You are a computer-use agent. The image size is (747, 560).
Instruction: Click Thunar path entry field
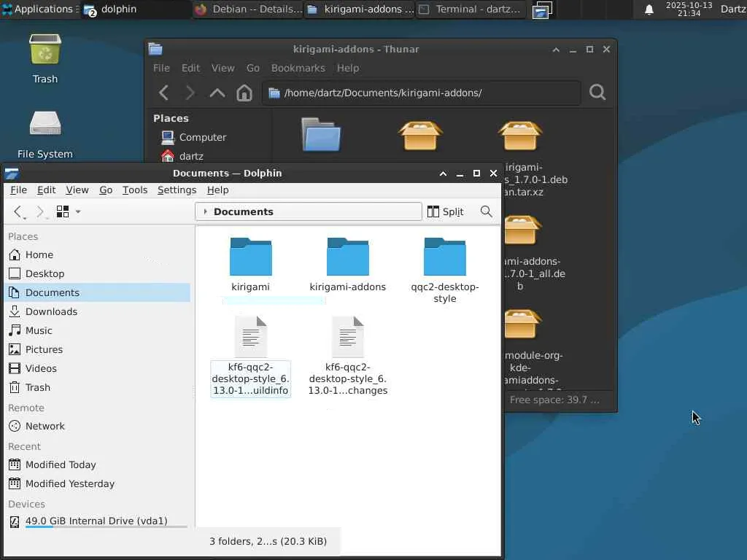pyautogui.click(x=422, y=93)
